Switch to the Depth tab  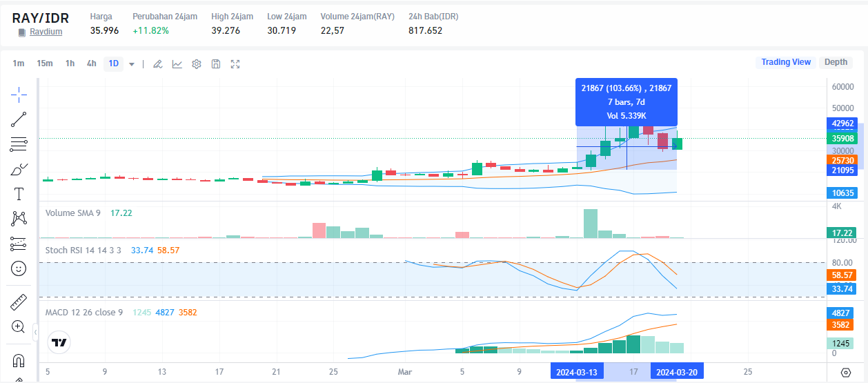tap(836, 62)
